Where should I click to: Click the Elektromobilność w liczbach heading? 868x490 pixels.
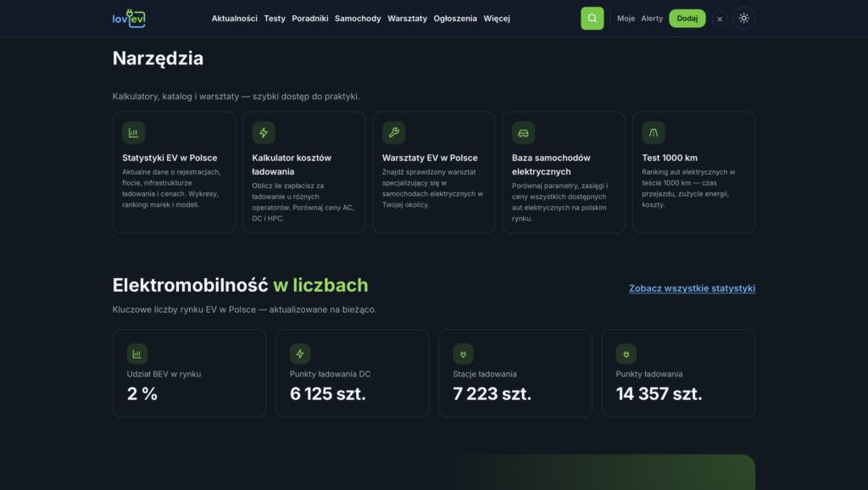point(240,285)
